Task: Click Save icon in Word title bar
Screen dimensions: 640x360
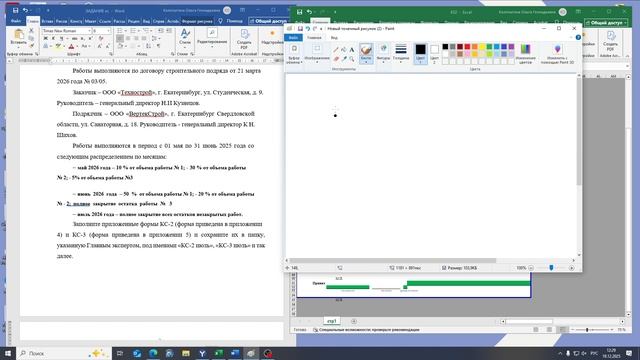Action: [x=15, y=10]
